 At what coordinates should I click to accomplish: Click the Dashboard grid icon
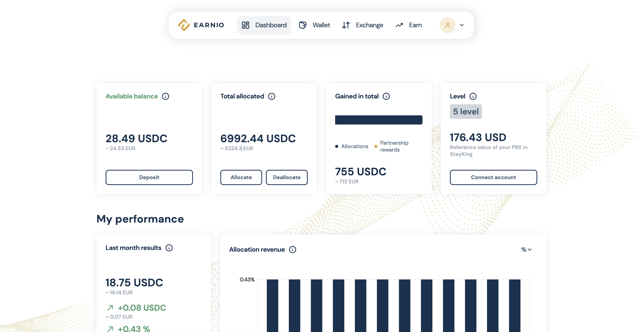pos(246,25)
